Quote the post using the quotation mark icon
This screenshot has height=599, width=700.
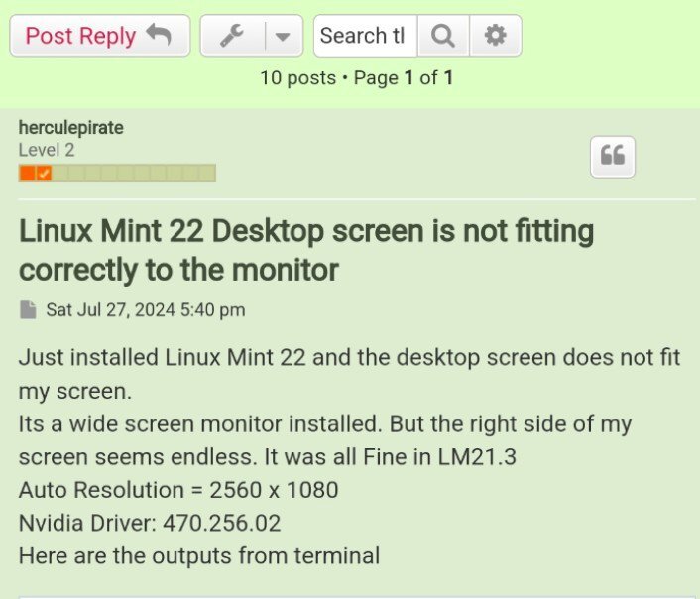[x=613, y=157]
